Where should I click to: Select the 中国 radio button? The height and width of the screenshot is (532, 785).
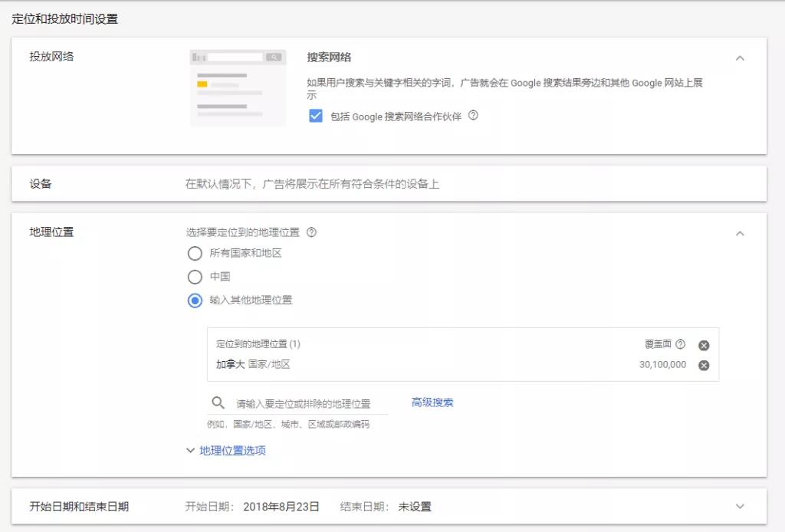coord(195,275)
